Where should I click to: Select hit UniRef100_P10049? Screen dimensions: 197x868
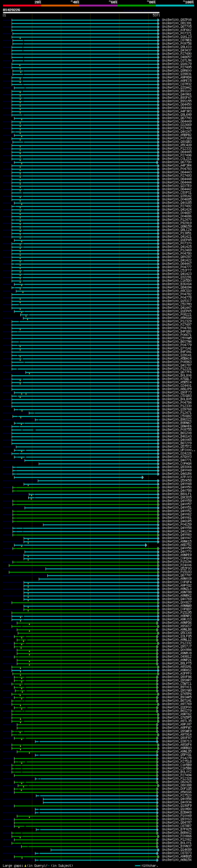tap(177, 816)
